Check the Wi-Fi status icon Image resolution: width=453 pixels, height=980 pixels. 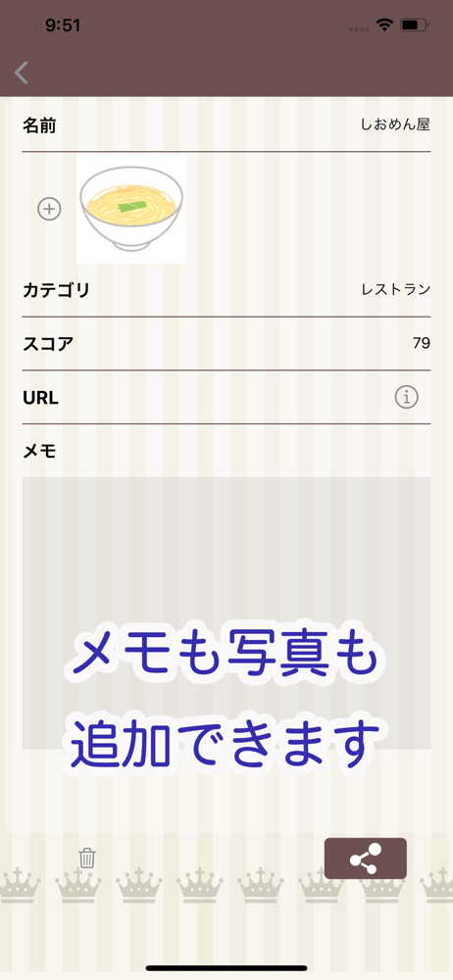coord(383,25)
